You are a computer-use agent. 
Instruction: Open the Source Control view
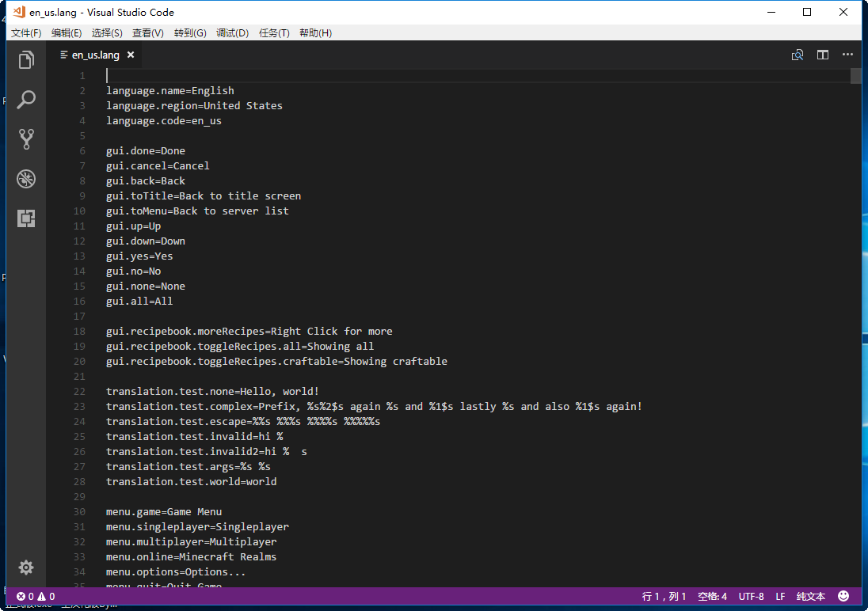pos(26,139)
